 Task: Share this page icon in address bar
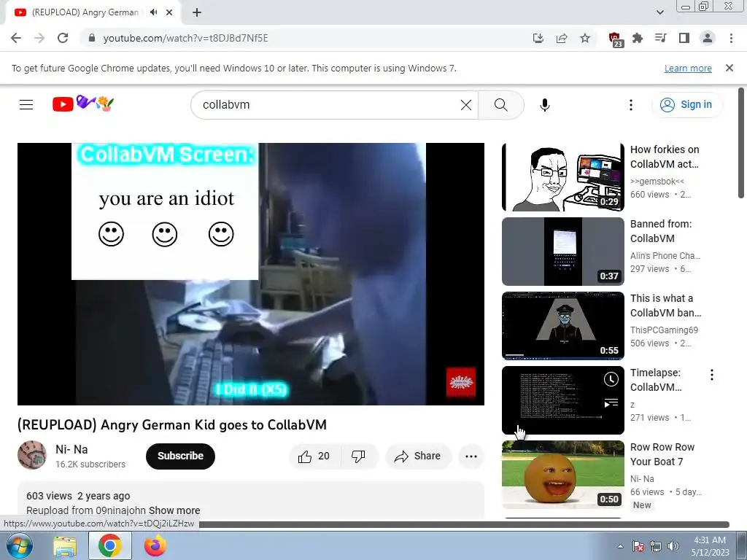pyautogui.click(x=562, y=38)
